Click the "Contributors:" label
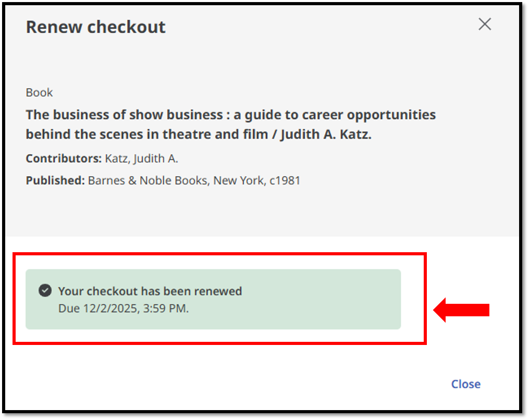This screenshot has height=420, width=529. point(64,158)
